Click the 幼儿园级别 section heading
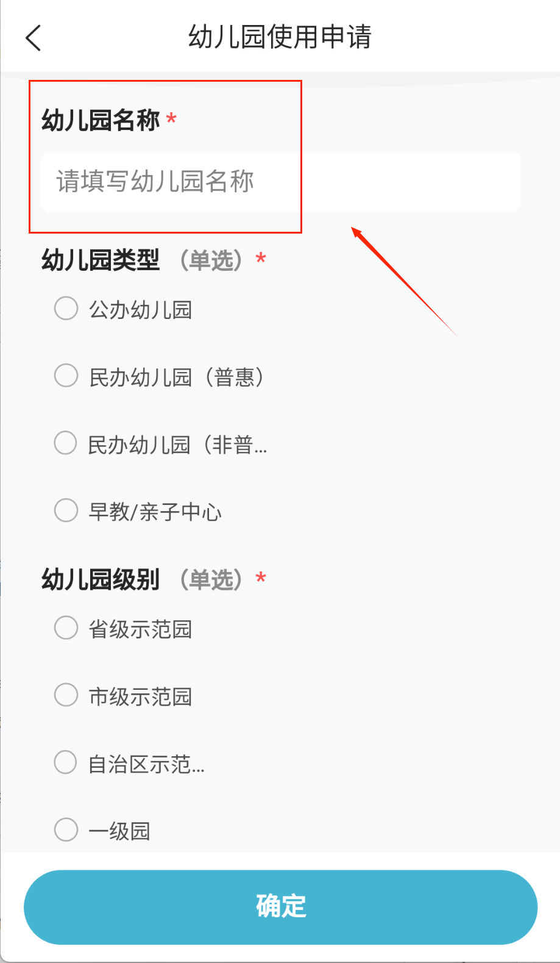This screenshot has height=963, width=560. [101, 579]
